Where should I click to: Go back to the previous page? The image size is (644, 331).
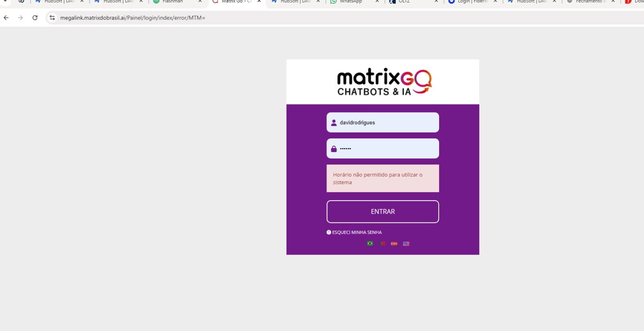pos(6,18)
